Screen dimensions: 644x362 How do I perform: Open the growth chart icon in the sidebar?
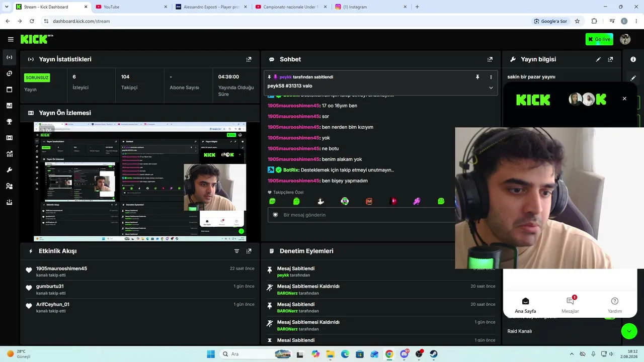click(x=9, y=154)
